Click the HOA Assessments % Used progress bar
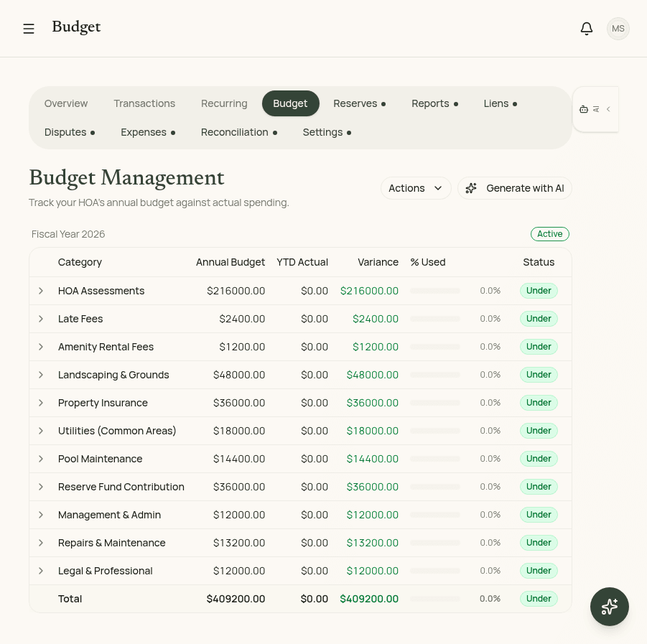The width and height of the screenshot is (647, 644). click(435, 291)
